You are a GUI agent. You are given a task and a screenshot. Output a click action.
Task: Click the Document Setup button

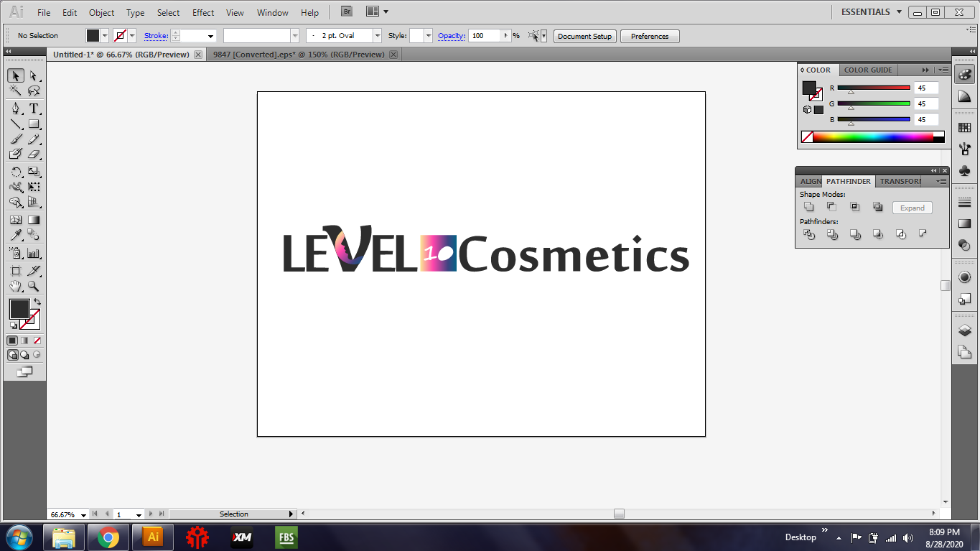click(x=584, y=35)
